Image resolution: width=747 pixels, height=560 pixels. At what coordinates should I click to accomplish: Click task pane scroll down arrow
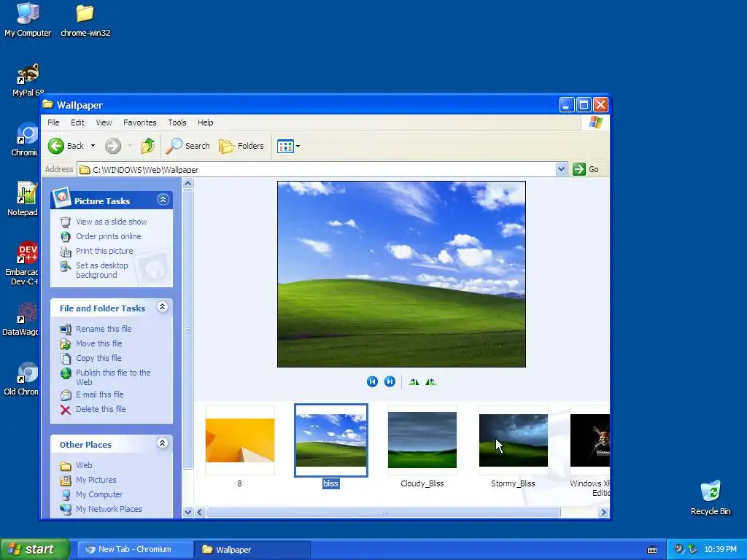tap(187, 513)
